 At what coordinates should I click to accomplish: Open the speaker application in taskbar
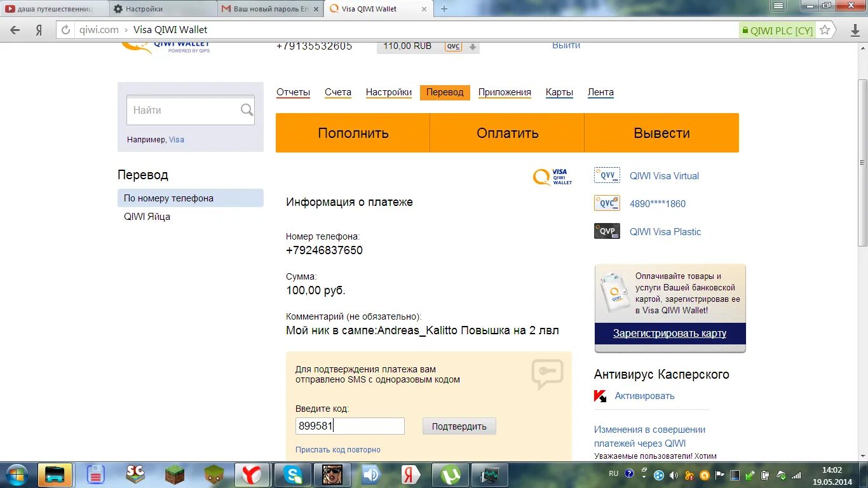[x=370, y=475]
